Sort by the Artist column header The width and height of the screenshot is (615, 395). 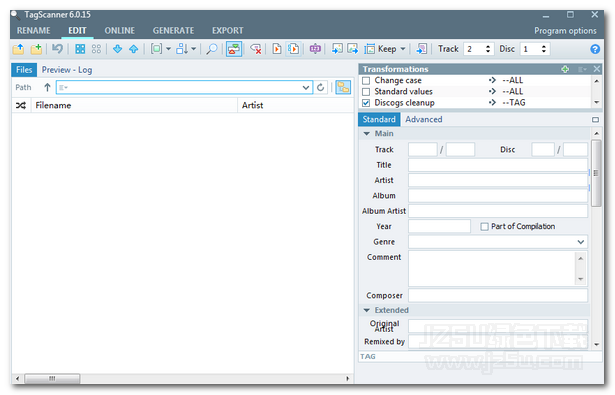tap(296, 106)
